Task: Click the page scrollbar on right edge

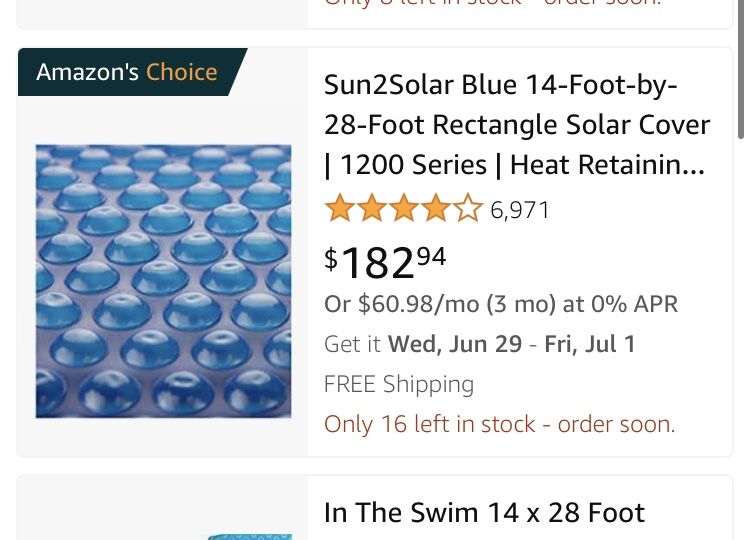Action: pos(741,70)
